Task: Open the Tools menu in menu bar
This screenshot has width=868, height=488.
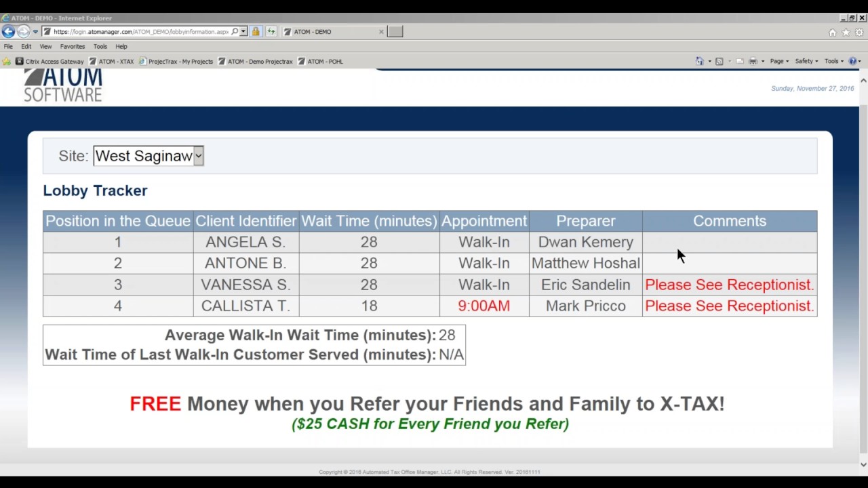Action: click(x=100, y=47)
